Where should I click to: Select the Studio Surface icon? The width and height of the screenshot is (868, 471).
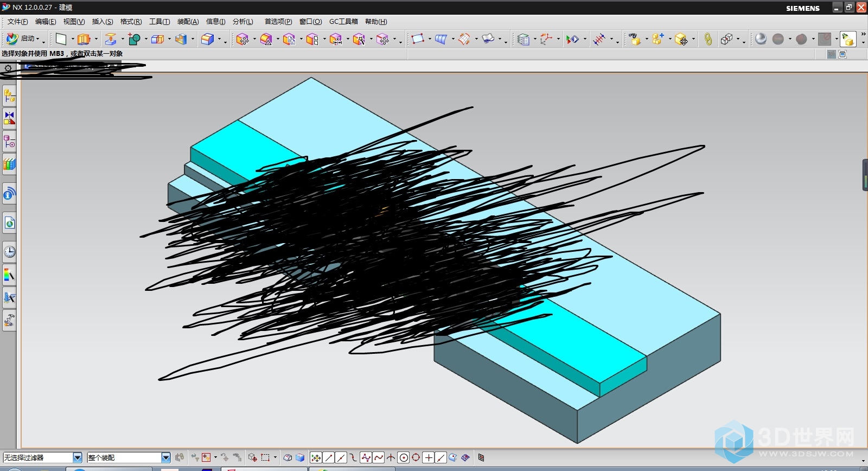click(488, 39)
